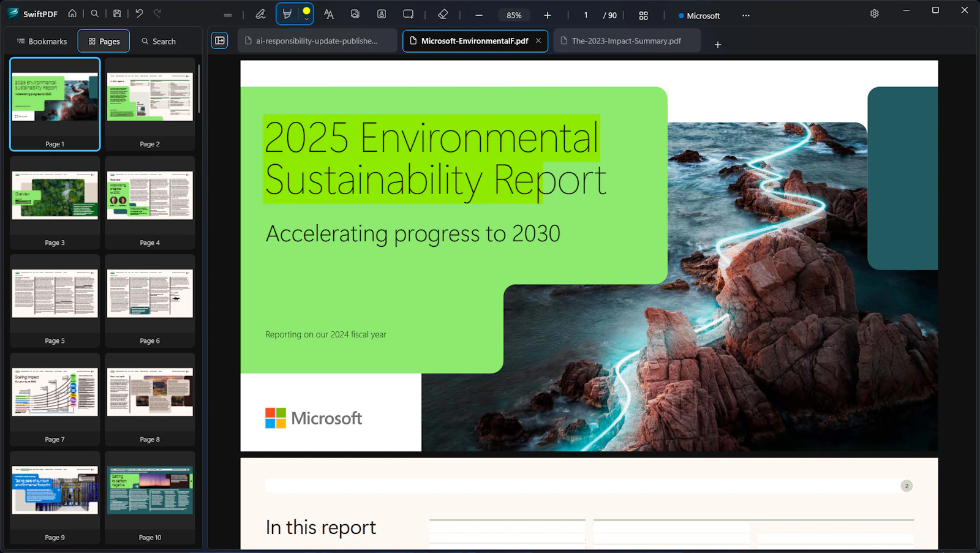Collapse the thumbnails sidebar

pyautogui.click(x=219, y=40)
